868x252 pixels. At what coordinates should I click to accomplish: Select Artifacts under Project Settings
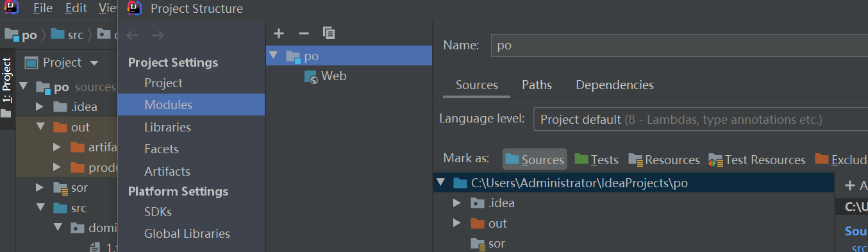[167, 171]
